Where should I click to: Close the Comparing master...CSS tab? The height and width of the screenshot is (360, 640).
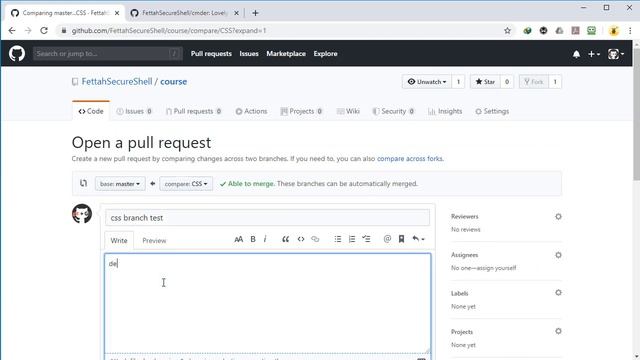(x=117, y=13)
